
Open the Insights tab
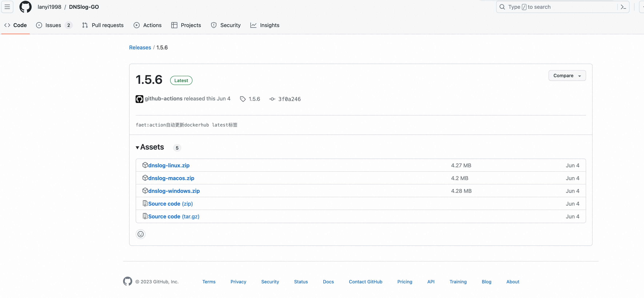[x=265, y=25]
